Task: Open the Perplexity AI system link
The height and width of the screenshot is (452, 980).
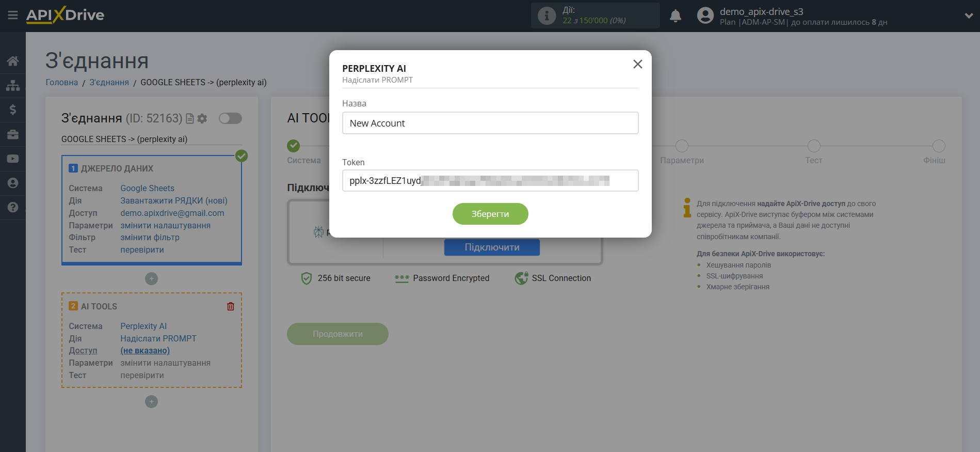Action: point(143,326)
